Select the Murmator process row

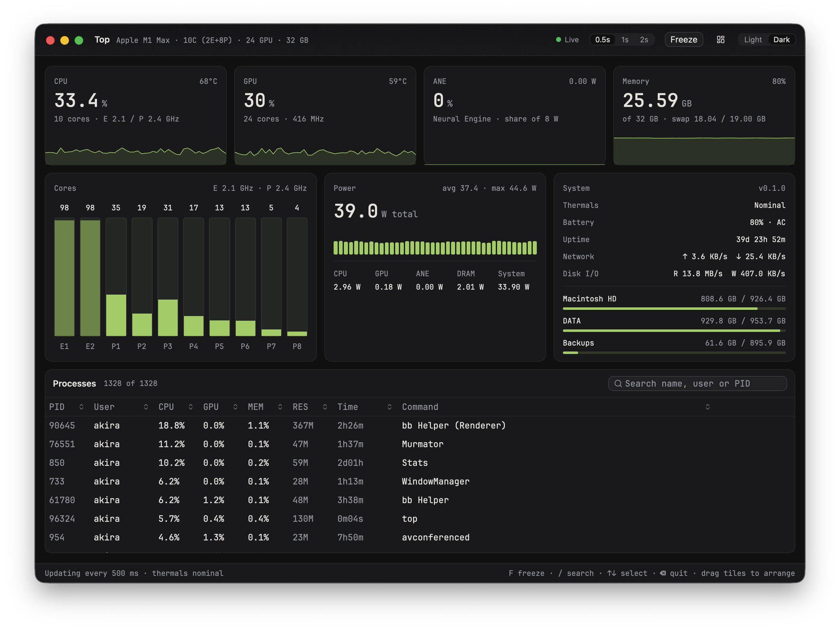pyautogui.click(x=420, y=444)
